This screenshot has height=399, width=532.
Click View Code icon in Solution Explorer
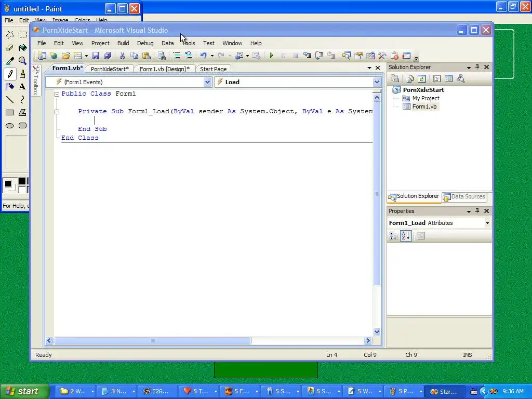click(x=436, y=79)
